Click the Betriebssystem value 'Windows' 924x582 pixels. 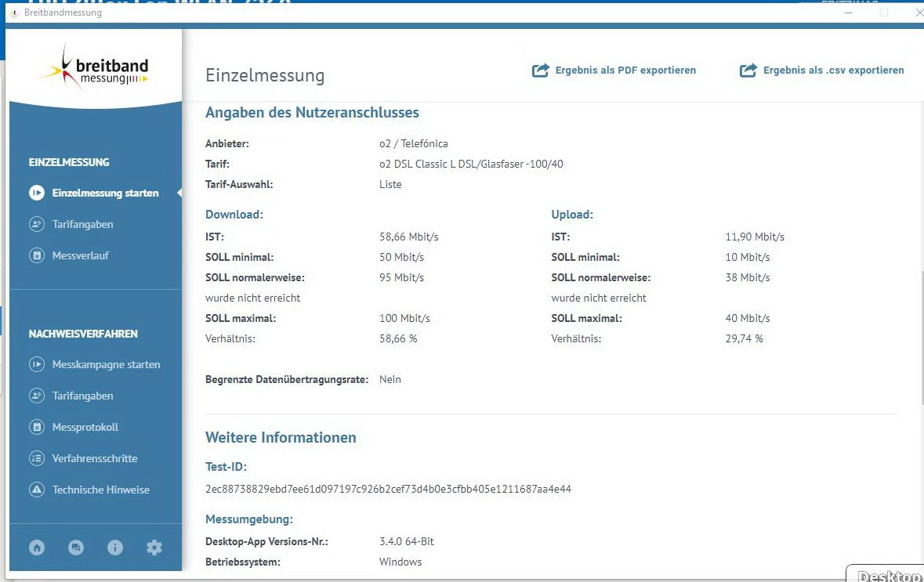pyautogui.click(x=400, y=562)
